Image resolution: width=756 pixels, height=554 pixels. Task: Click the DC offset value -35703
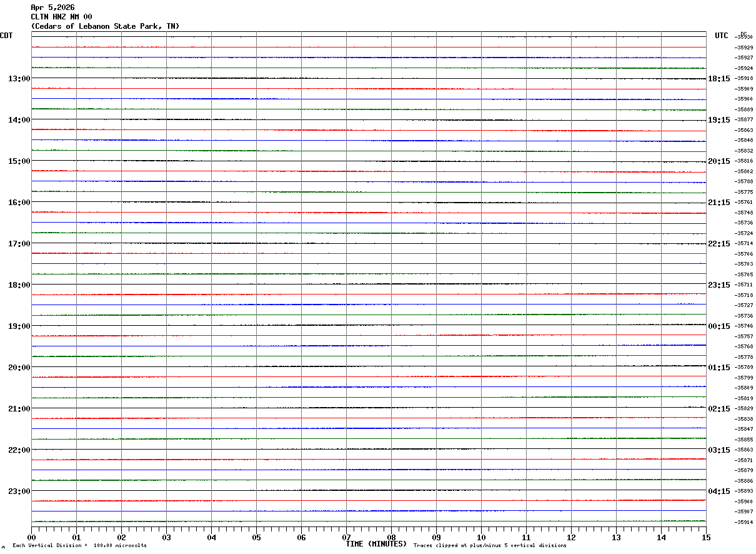[744, 264]
